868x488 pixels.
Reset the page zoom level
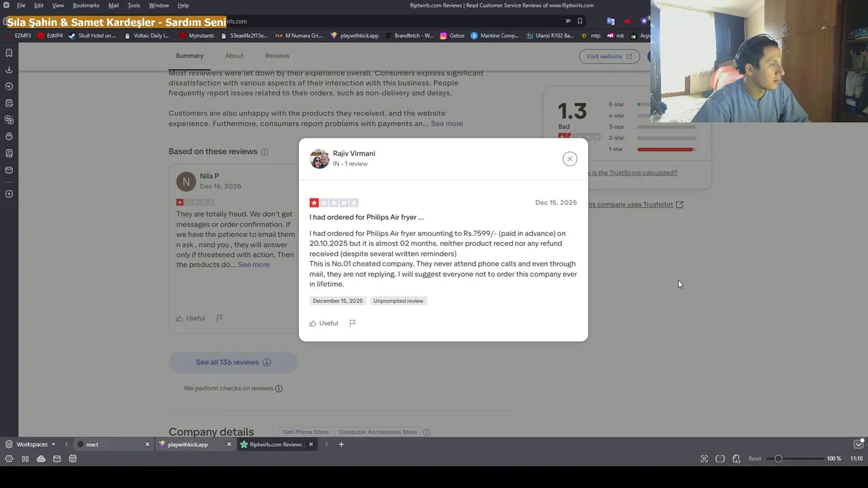coord(755,459)
